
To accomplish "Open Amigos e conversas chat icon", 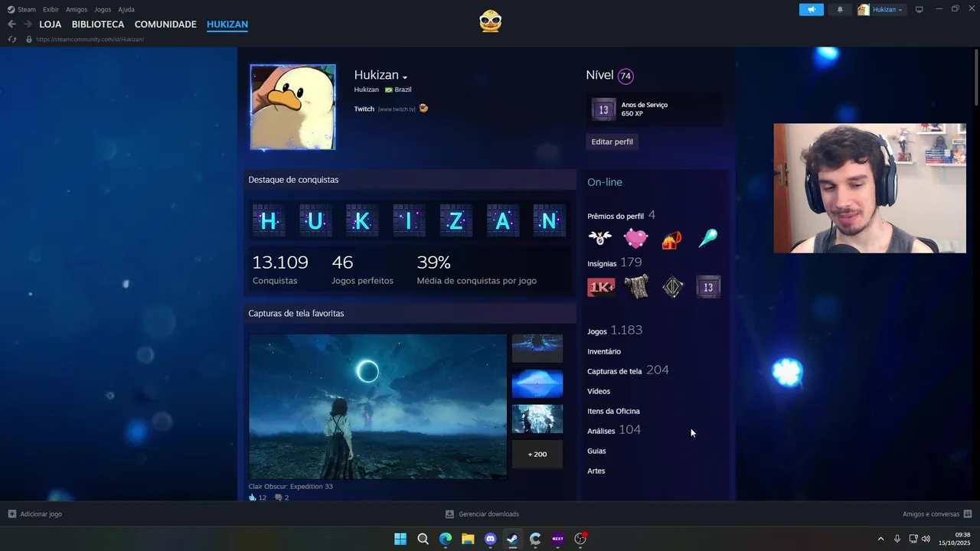I will coord(968,514).
